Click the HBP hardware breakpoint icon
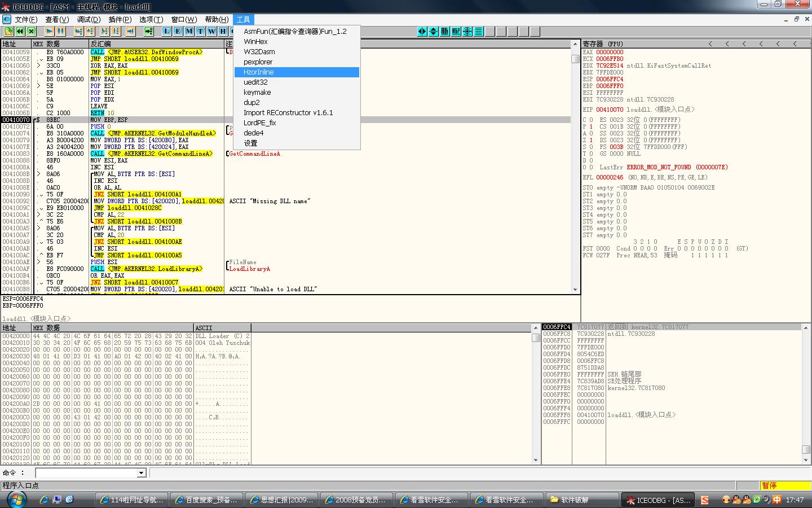This screenshot has width=812, height=508. pyautogui.click(x=456, y=32)
